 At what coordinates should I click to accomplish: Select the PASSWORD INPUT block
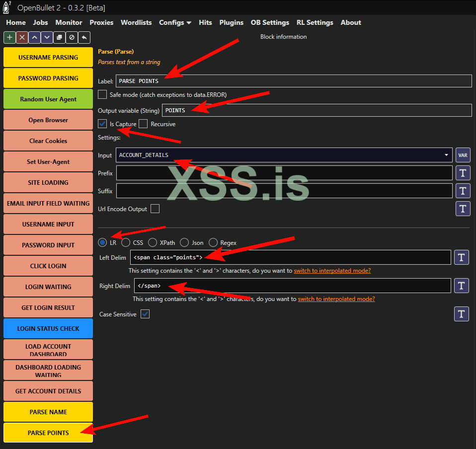(48, 245)
